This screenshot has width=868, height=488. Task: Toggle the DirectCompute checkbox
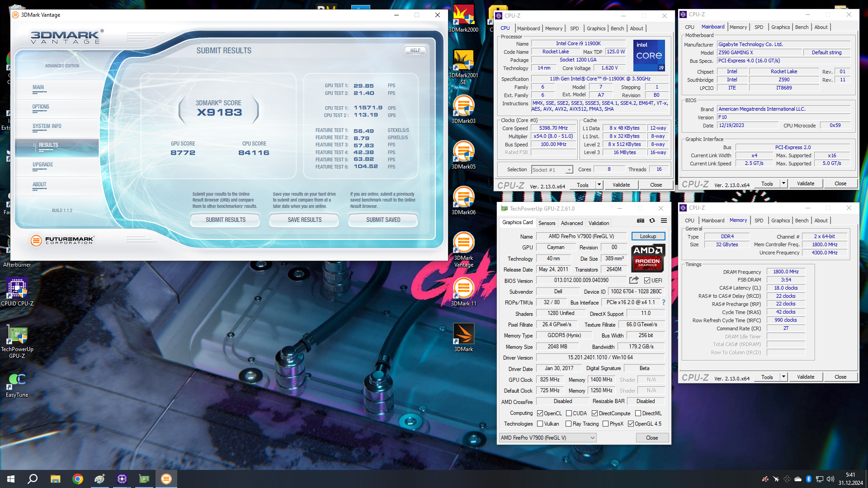point(595,413)
